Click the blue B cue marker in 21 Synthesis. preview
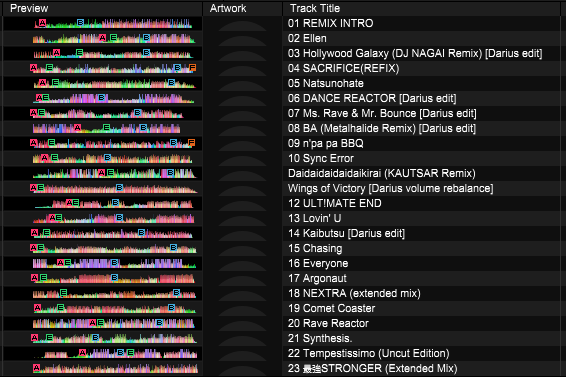The width and height of the screenshot is (566, 377). [96, 338]
